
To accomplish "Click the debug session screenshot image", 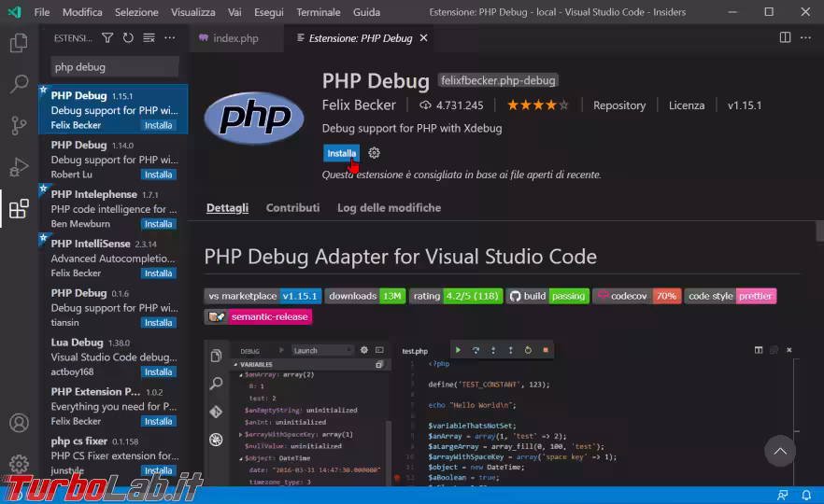I will [x=502, y=413].
